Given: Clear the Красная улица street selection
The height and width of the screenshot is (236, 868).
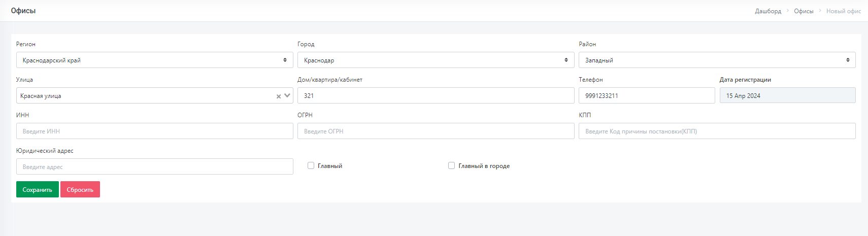Looking at the screenshot, I should pyautogui.click(x=278, y=96).
